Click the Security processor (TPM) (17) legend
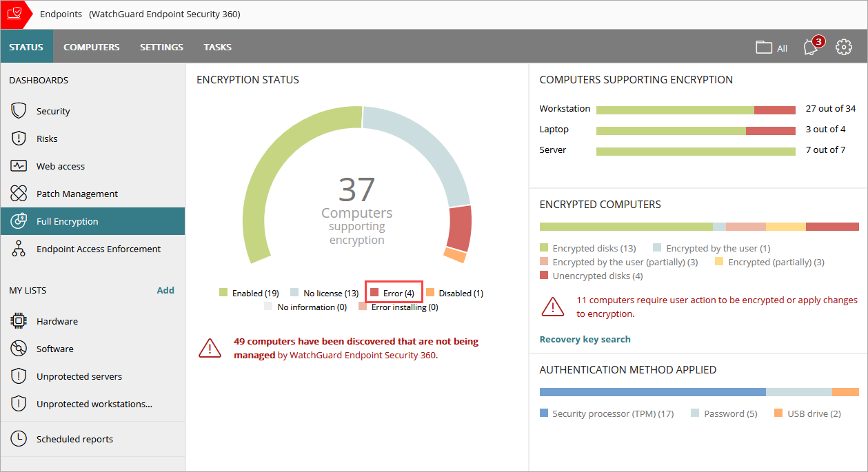 click(607, 413)
